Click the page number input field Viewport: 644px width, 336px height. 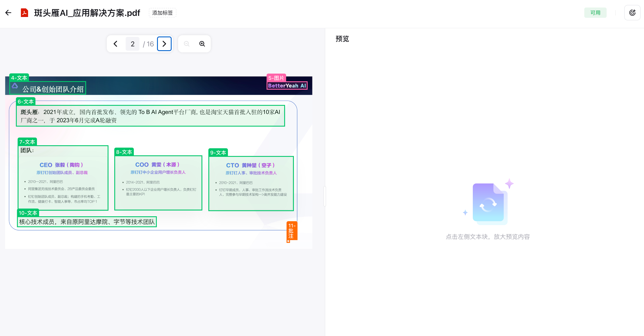[133, 44]
